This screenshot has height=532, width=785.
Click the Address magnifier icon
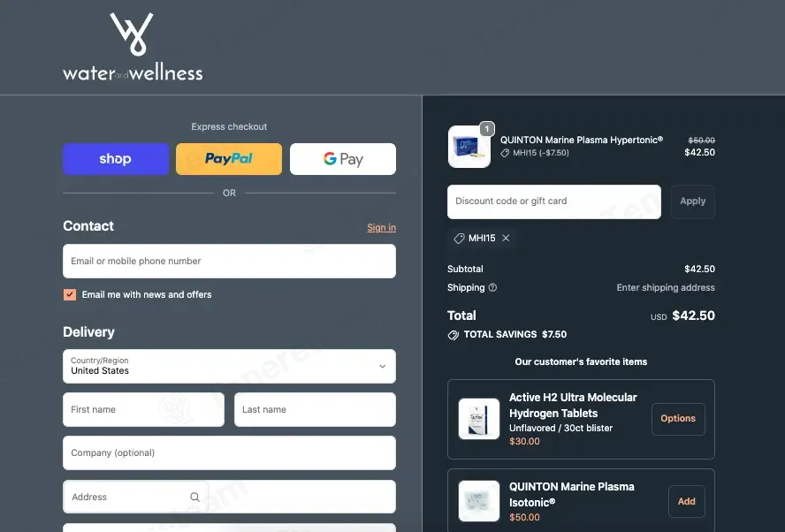(x=194, y=497)
